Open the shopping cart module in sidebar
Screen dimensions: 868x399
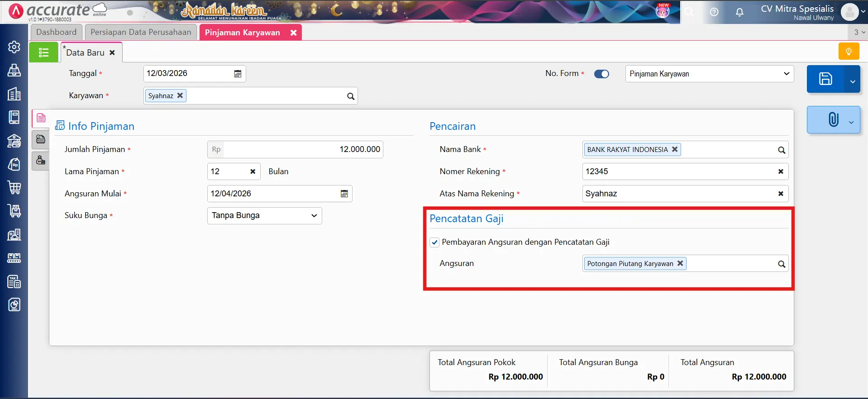(x=14, y=187)
